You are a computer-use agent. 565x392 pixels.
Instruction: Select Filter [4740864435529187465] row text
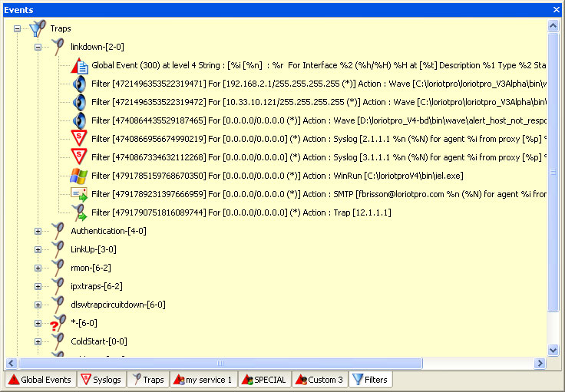319,120
